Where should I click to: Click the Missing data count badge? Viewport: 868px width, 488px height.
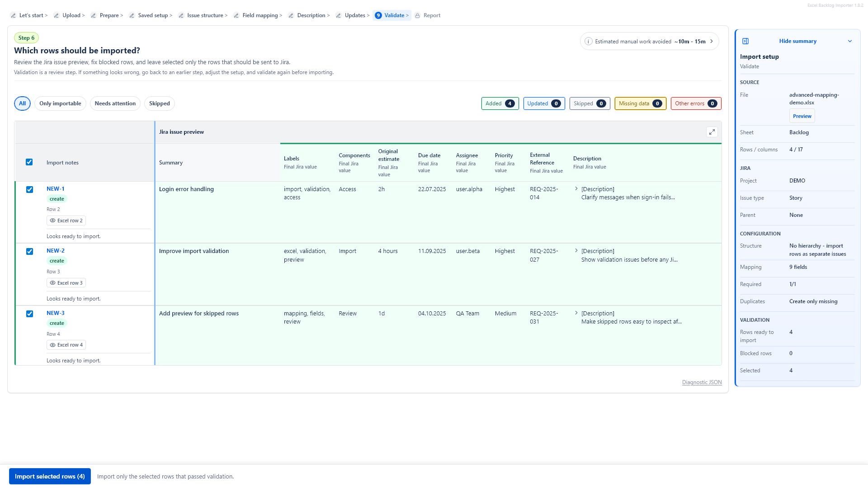tap(640, 103)
